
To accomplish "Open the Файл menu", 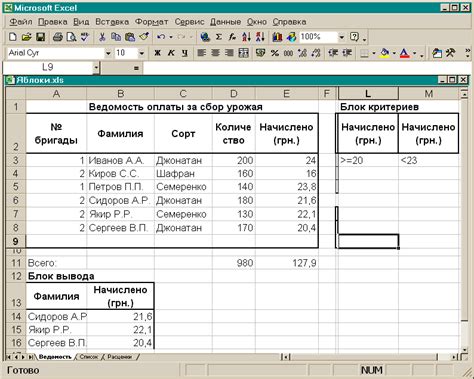I will [21, 22].
